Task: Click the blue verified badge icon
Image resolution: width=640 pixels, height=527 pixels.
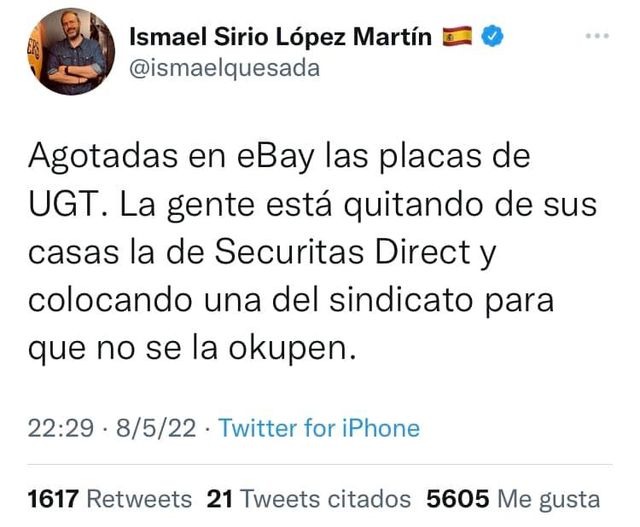Action: click(x=492, y=36)
